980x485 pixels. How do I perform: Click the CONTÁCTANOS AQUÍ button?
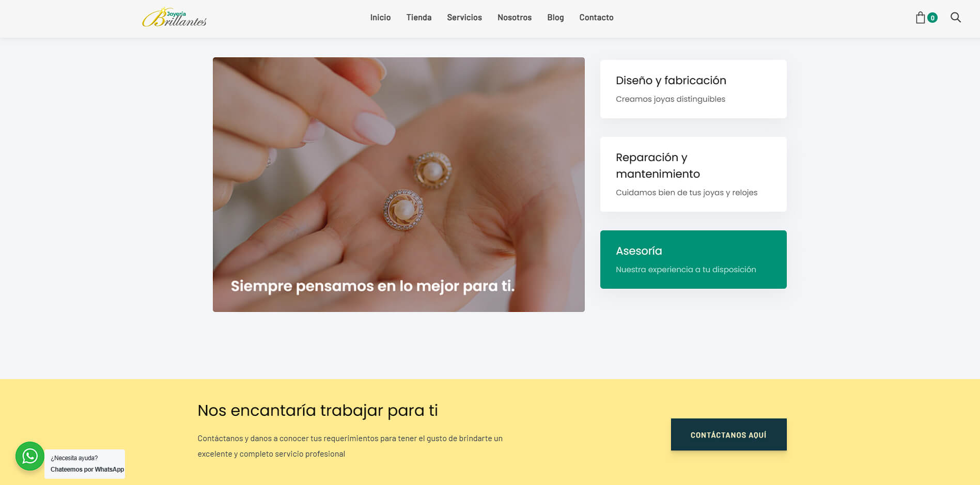pos(728,434)
